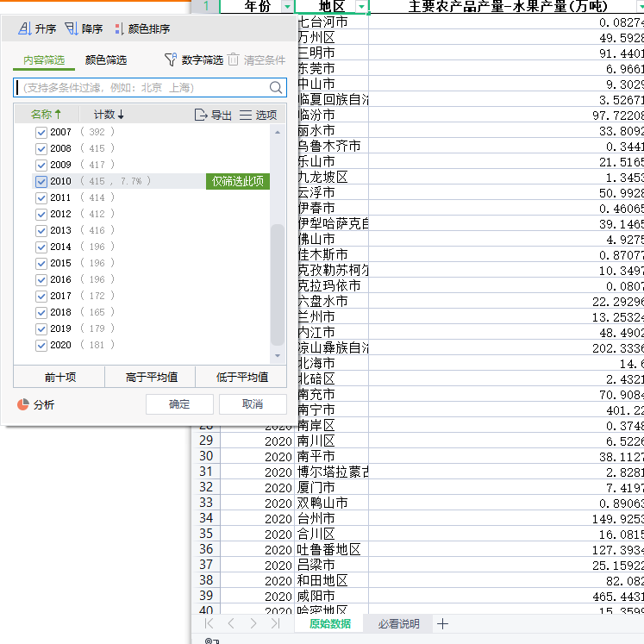Open 数字筛选 number filter
This screenshot has height=644, width=644.
(193, 60)
